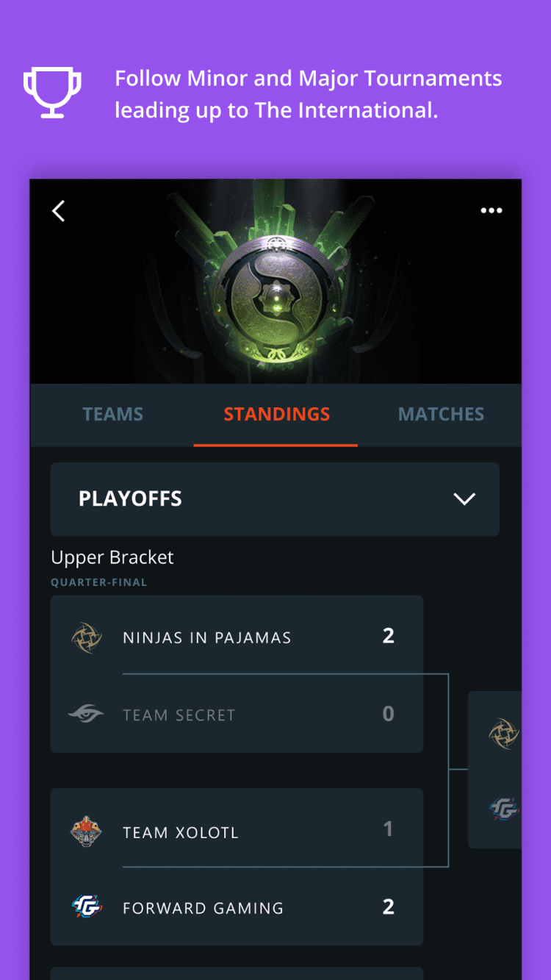Open the Forward Gaming entry
Screen dimensions: 551x980
point(203,909)
